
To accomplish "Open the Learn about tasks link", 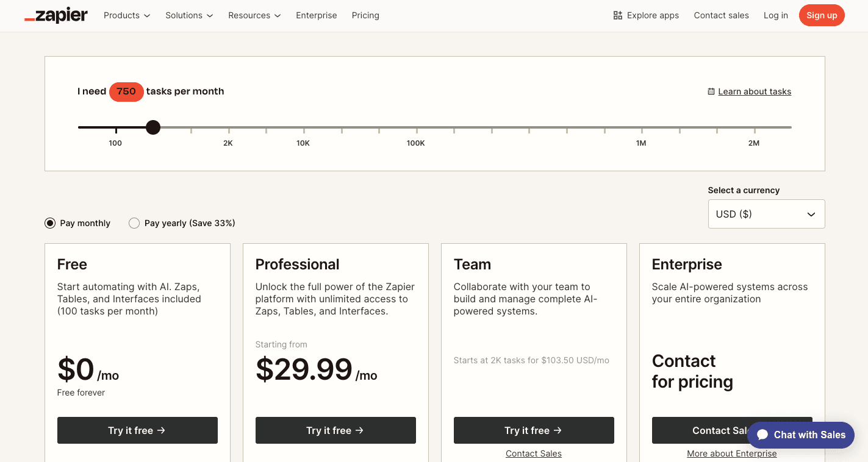I will [x=755, y=91].
